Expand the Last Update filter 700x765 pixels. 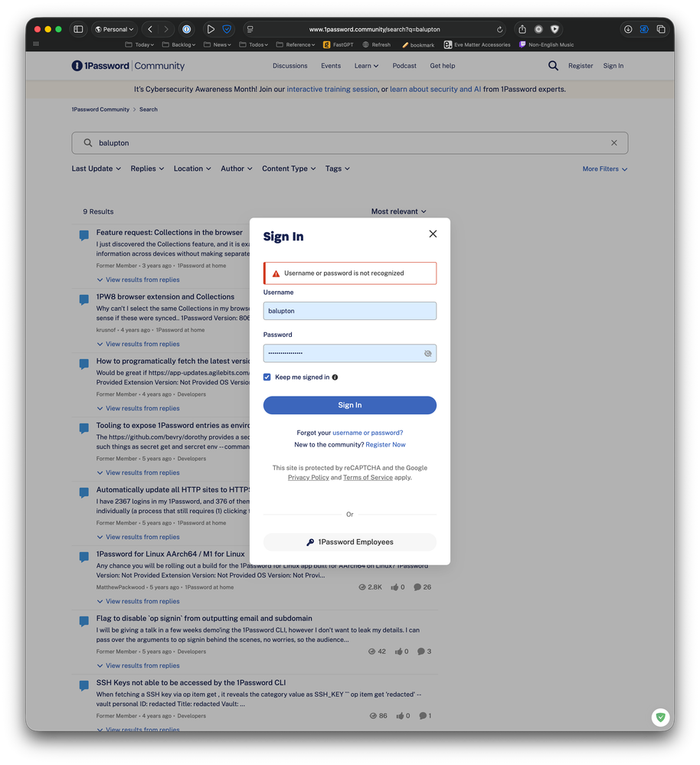[96, 168]
